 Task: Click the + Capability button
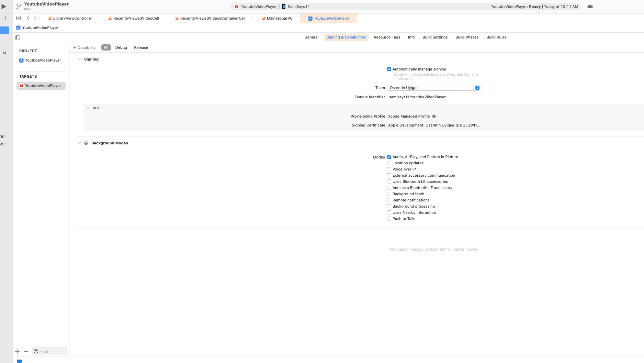tap(84, 47)
